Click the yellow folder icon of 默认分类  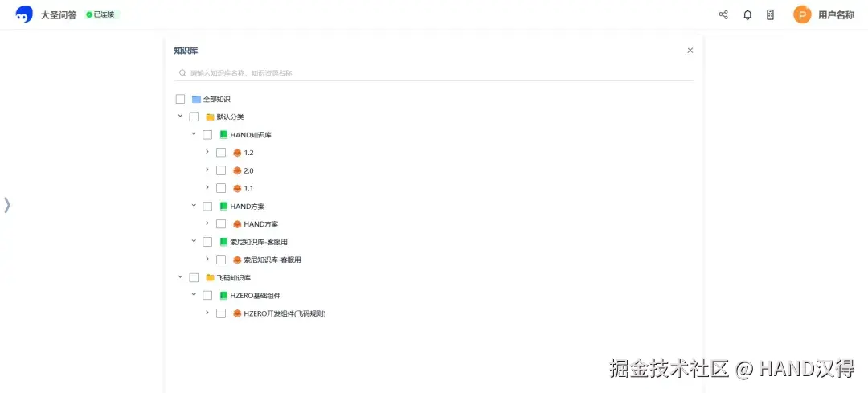pos(210,117)
